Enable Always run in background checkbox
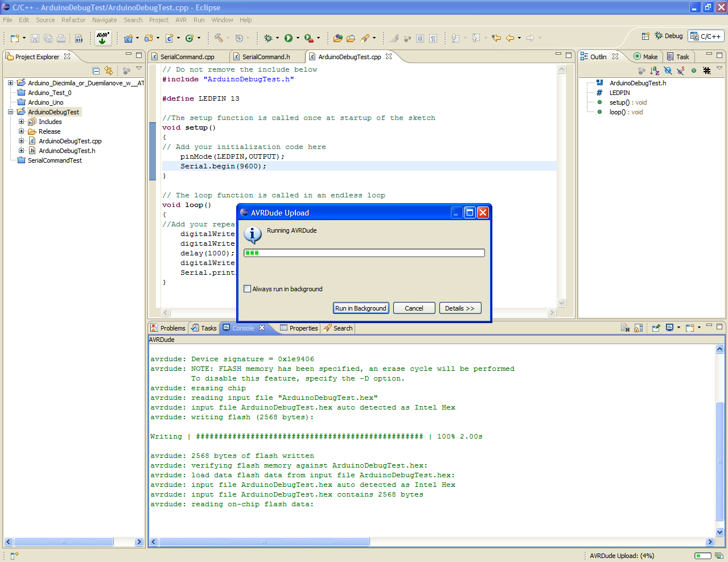Screen dimensions: 728x562 coord(248,289)
